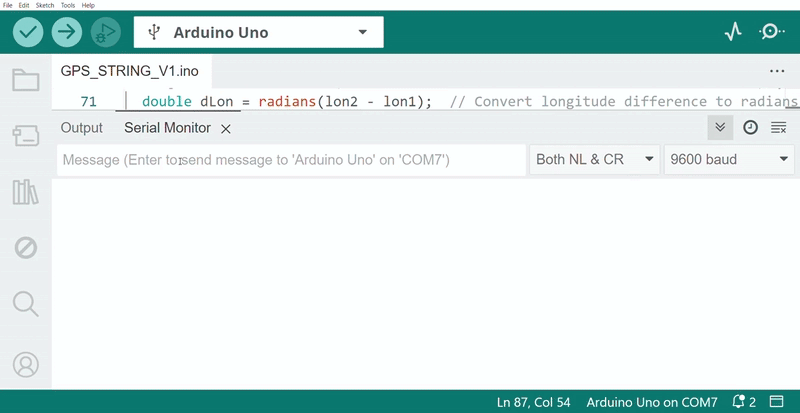Close the Serial Monitor tab
The image size is (800, 413).
coord(226,129)
